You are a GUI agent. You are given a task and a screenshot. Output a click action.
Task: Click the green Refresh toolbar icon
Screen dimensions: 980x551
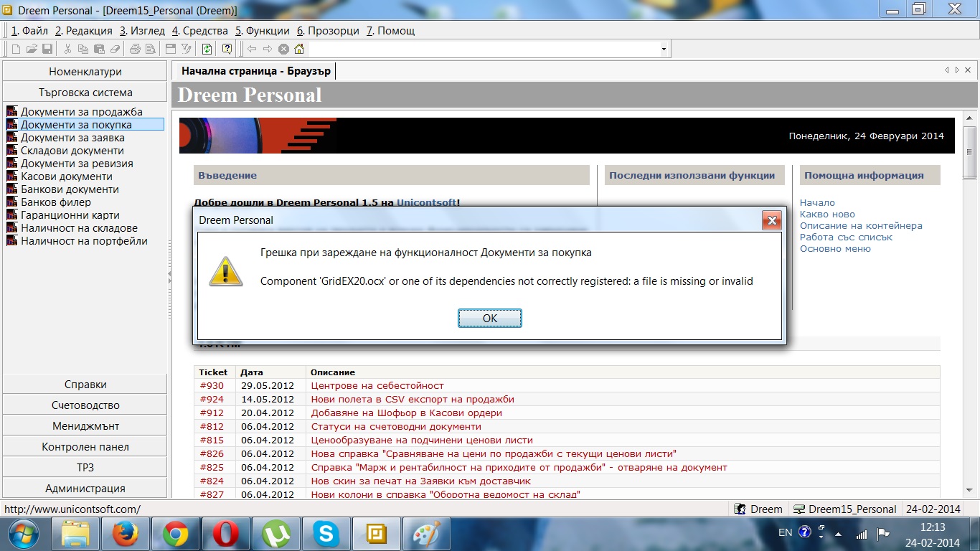click(x=207, y=49)
